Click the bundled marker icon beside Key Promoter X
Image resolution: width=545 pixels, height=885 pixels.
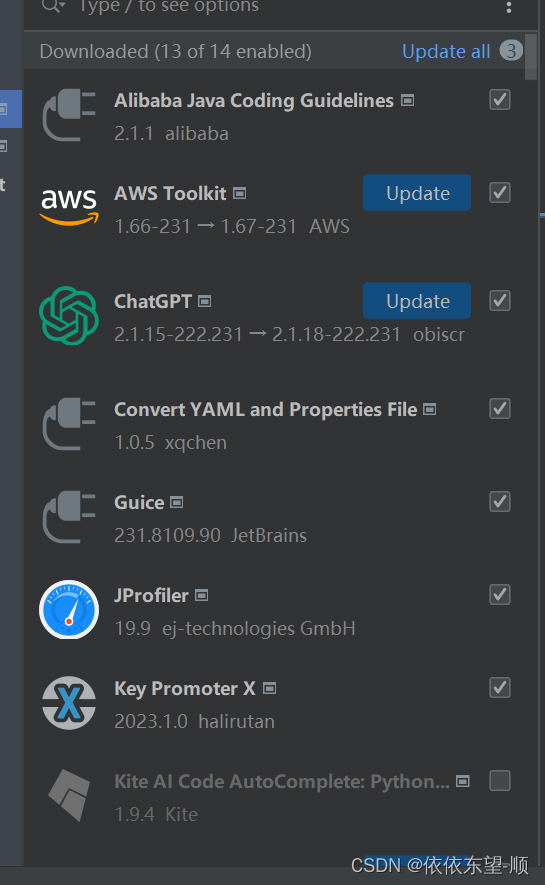coord(270,688)
